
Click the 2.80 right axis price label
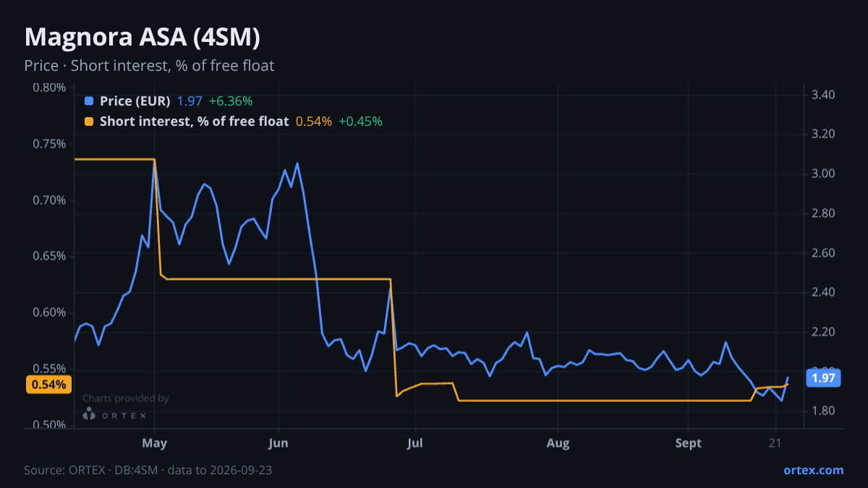point(824,214)
